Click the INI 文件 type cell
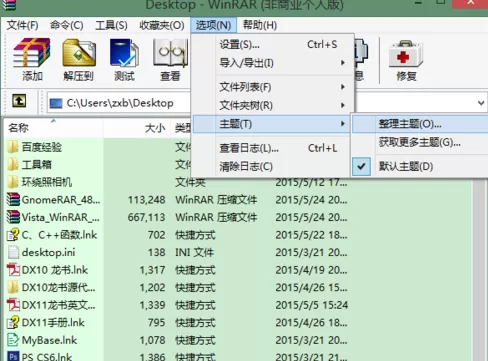This screenshot has width=488, height=361. click(194, 252)
